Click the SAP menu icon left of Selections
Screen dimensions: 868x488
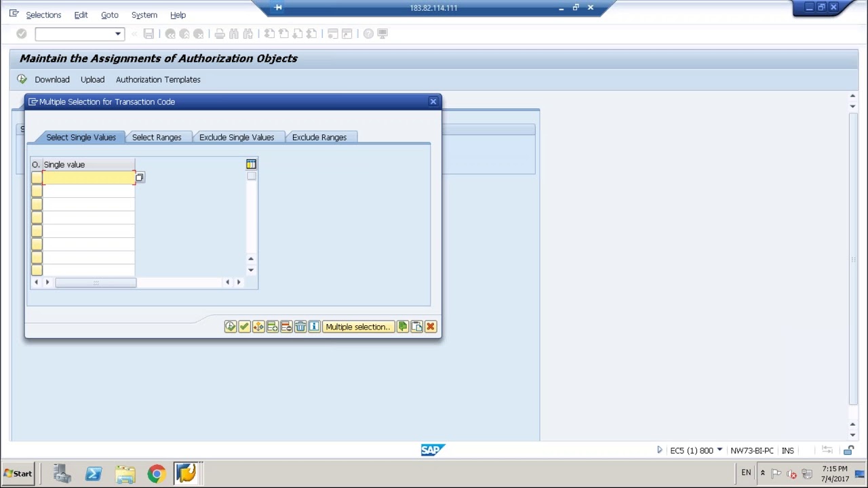coord(14,14)
